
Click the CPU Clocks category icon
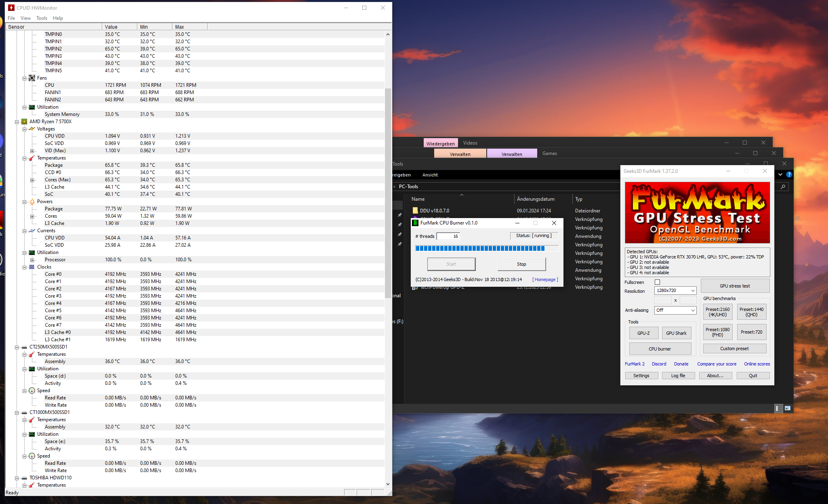pos(32,267)
